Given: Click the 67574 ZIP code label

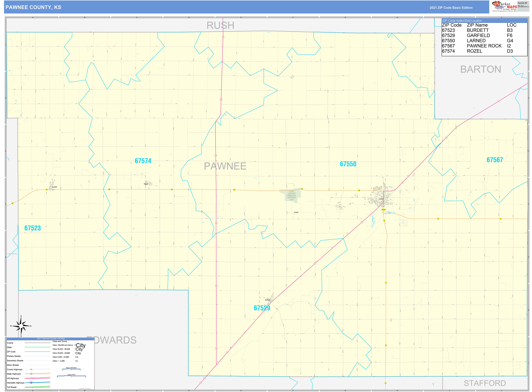Looking at the screenshot, I should tap(143, 161).
